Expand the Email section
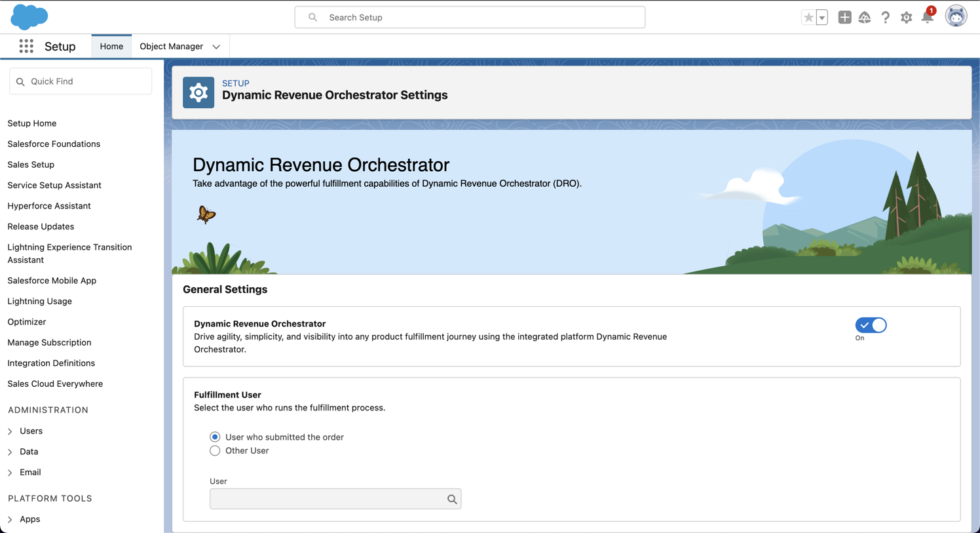This screenshot has height=533, width=980. pyautogui.click(x=10, y=473)
